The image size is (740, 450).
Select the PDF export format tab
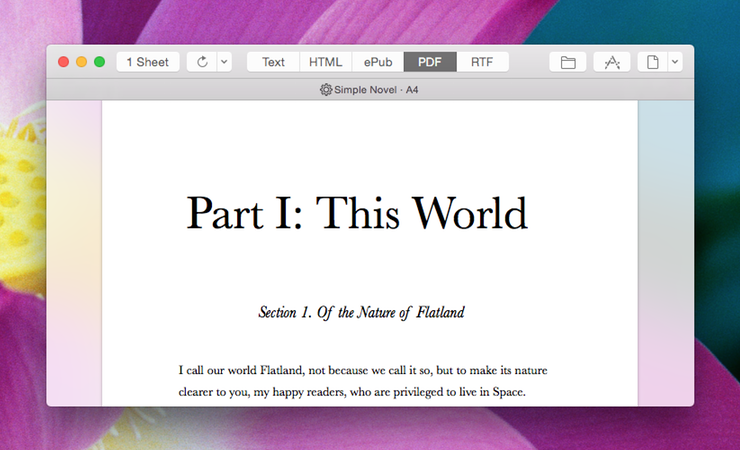point(430,62)
